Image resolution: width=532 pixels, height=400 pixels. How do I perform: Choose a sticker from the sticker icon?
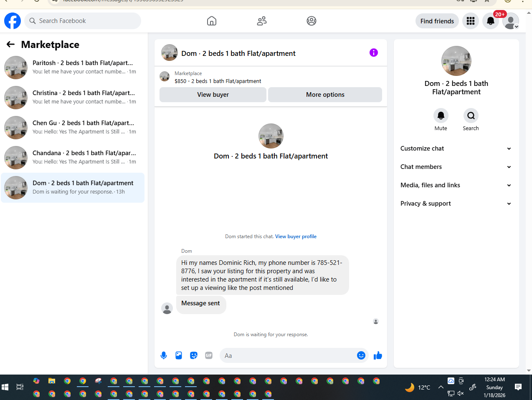194,355
